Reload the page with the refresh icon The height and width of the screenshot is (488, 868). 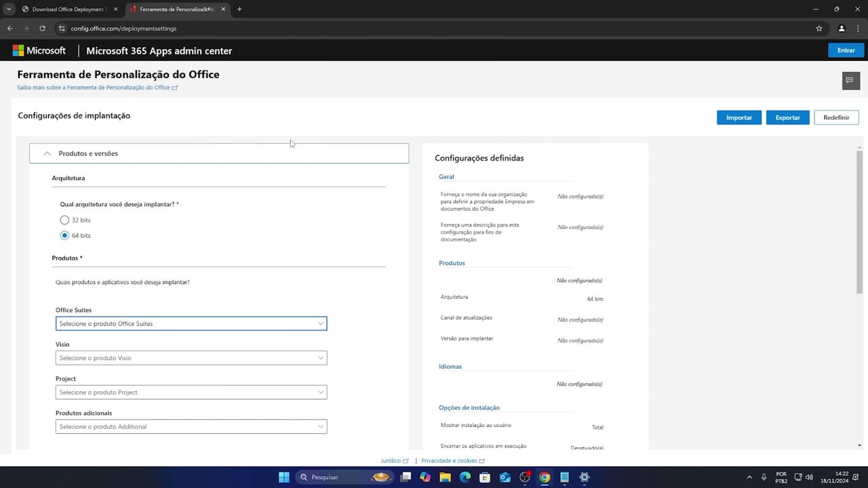(x=42, y=28)
